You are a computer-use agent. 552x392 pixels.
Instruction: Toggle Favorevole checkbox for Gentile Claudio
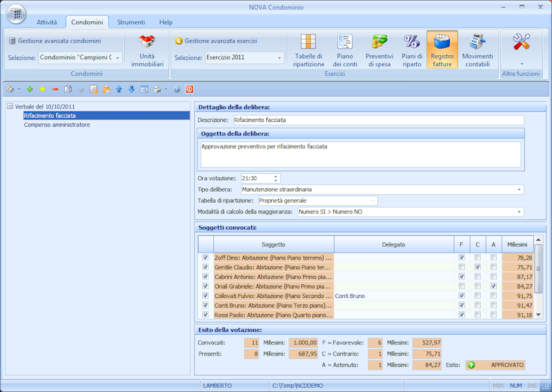coord(462,267)
